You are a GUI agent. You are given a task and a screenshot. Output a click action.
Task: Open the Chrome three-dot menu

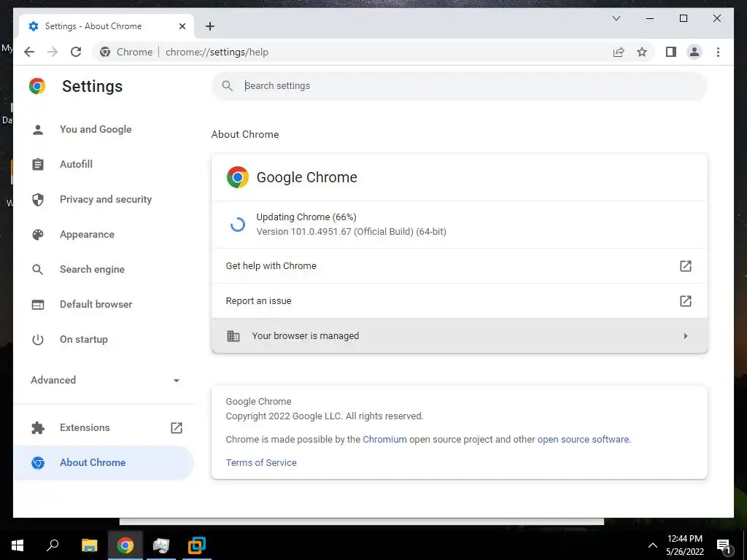[718, 52]
